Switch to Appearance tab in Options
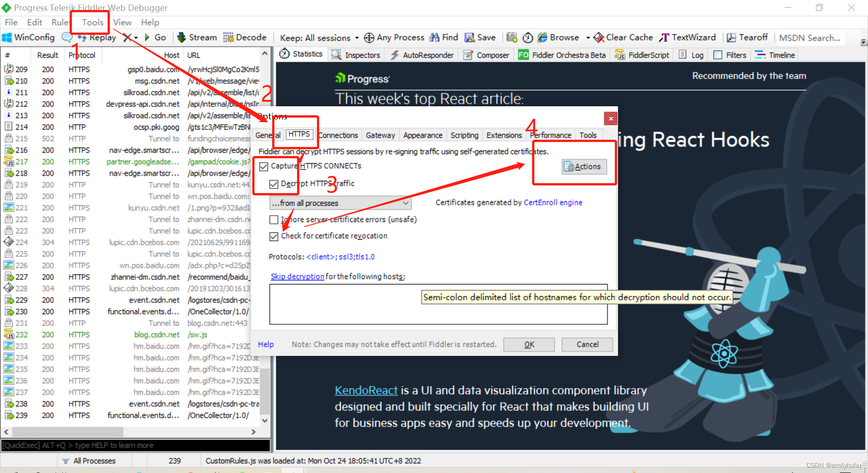 click(423, 135)
